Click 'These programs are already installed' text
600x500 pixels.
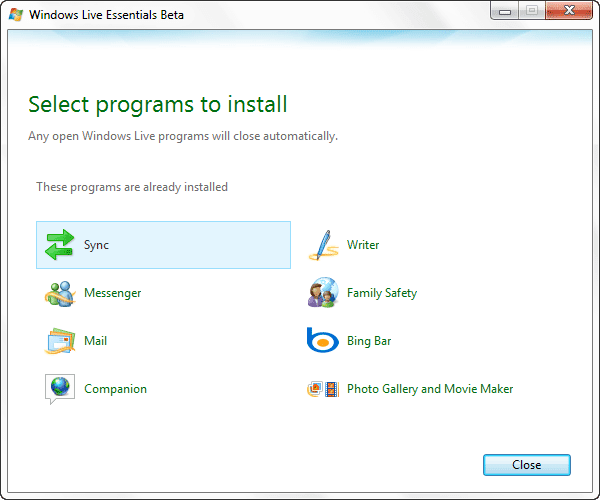(x=132, y=187)
